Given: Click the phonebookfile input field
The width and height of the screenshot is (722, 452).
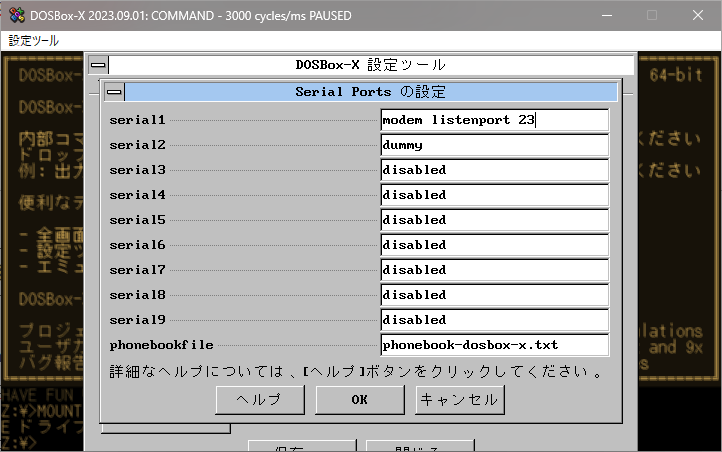Looking at the screenshot, I should [x=495, y=345].
